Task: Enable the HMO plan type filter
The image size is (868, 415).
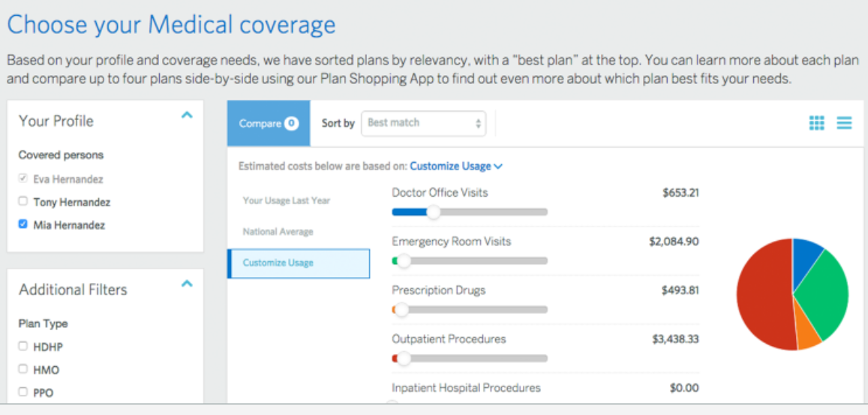Action: point(23,369)
